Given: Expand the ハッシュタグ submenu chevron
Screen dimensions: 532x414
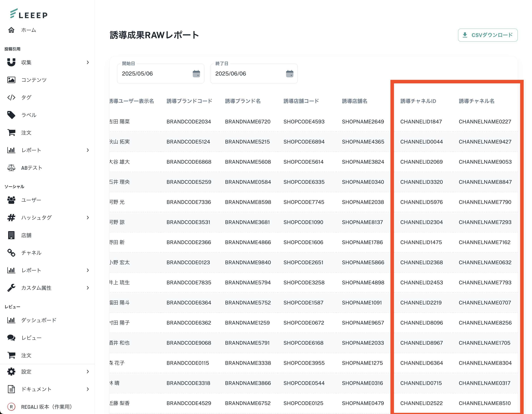Looking at the screenshot, I should click(88, 217).
